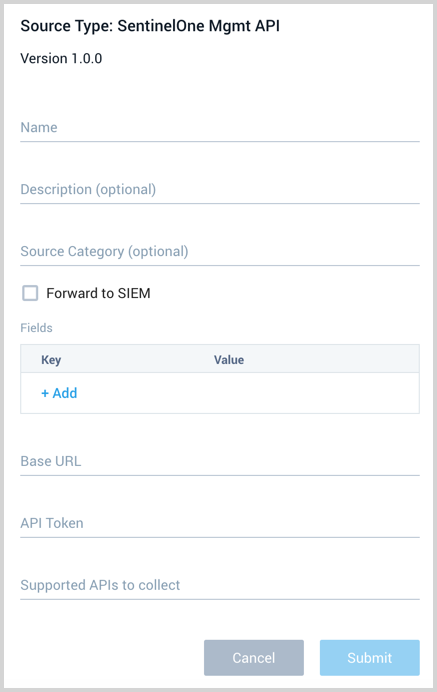
Task: Click the word optional in Source Category placeholder
Action: [158, 252]
